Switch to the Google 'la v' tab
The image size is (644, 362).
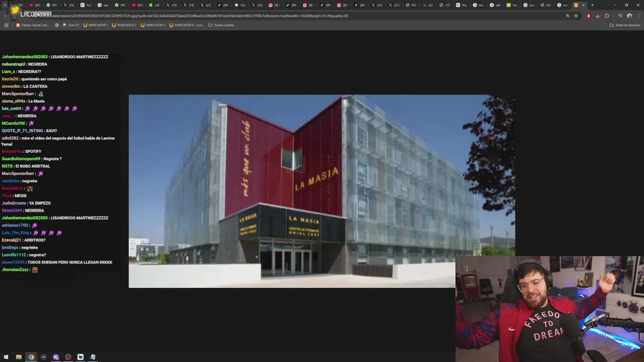(x=563, y=5)
